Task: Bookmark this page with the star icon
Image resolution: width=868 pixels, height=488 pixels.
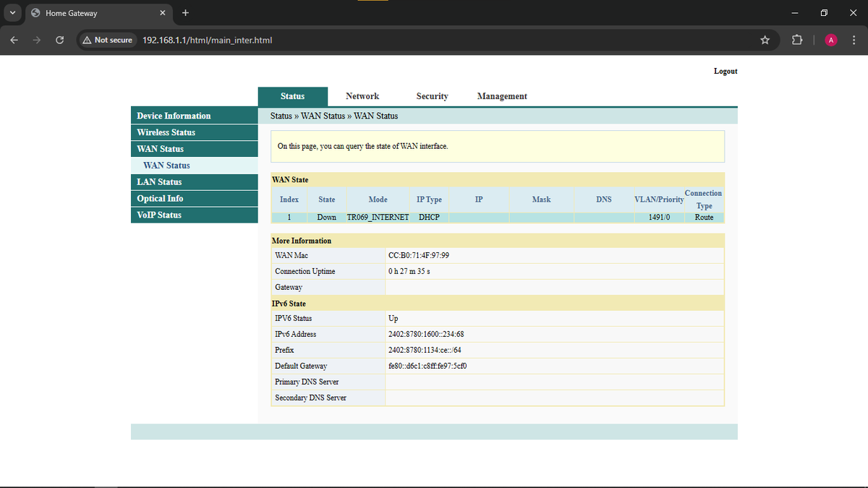Action: coord(765,40)
